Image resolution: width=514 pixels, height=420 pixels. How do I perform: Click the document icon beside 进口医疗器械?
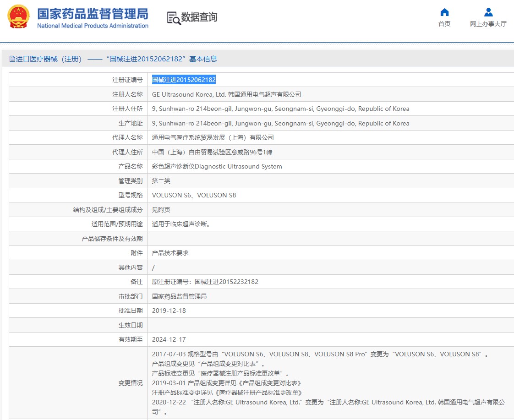(12, 59)
